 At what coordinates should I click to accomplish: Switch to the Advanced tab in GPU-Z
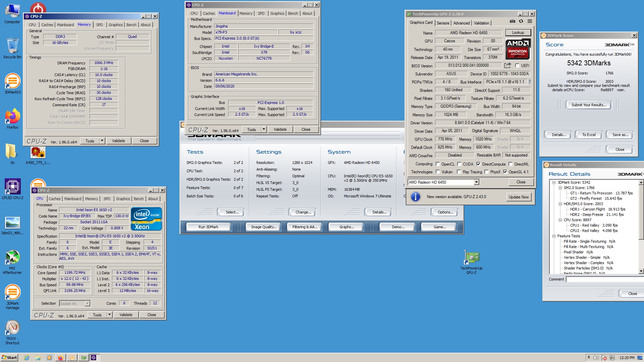coord(461,23)
